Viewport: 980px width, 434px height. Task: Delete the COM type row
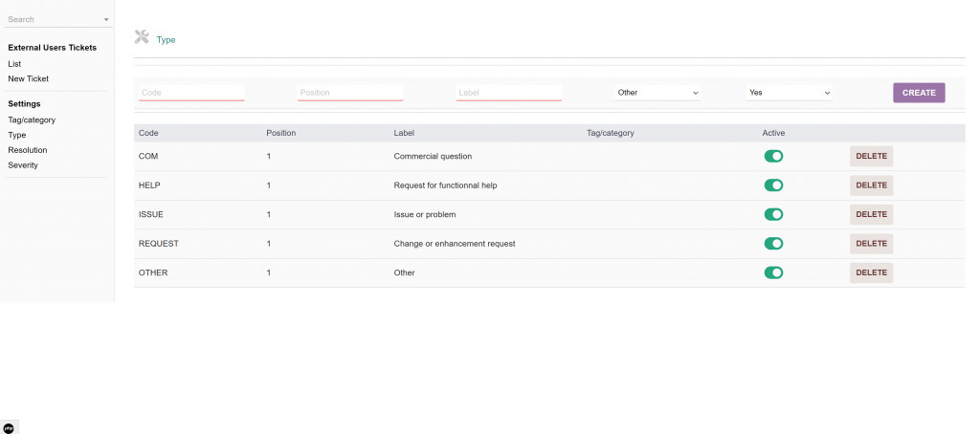(871, 156)
